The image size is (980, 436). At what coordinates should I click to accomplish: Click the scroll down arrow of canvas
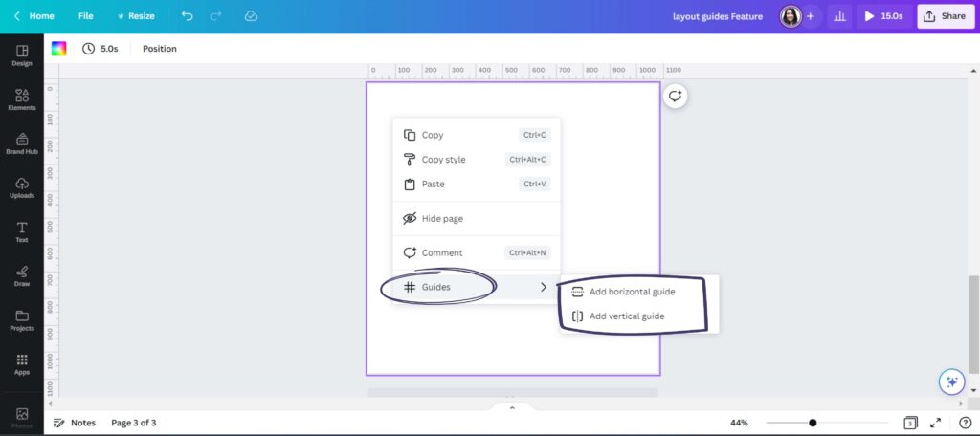(x=973, y=390)
